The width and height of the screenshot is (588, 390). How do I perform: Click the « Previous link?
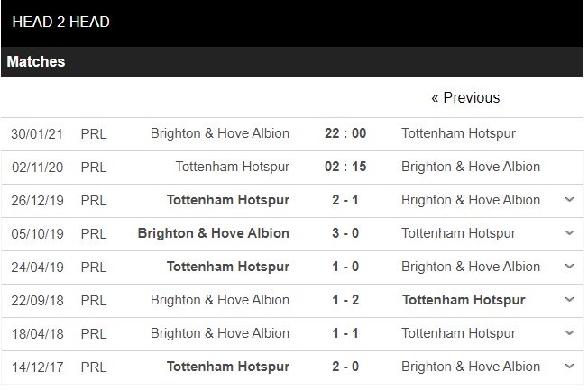click(465, 97)
